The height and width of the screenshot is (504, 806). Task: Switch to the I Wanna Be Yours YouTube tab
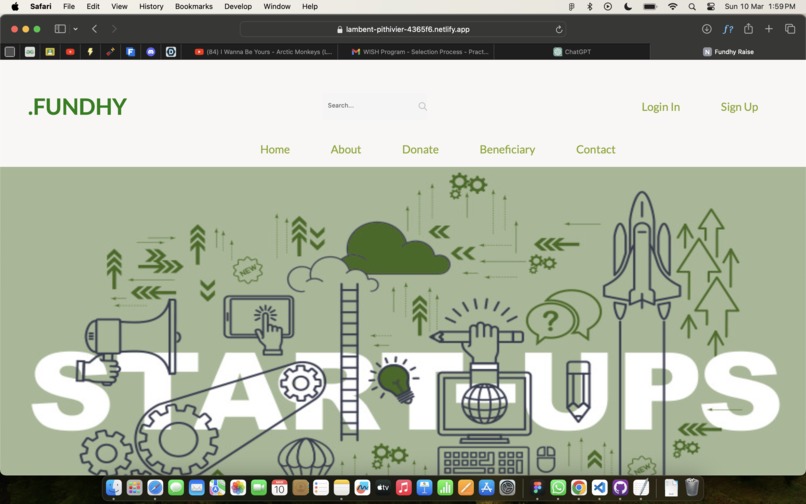(x=263, y=51)
